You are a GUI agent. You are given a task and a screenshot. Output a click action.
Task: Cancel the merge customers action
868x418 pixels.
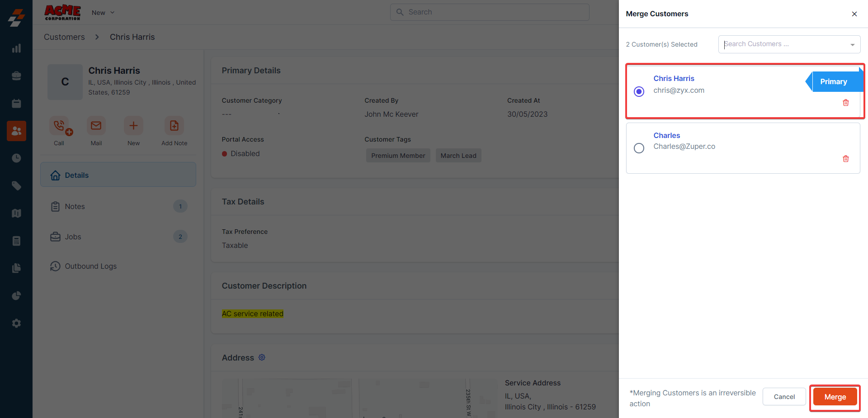click(x=784, y=397)
